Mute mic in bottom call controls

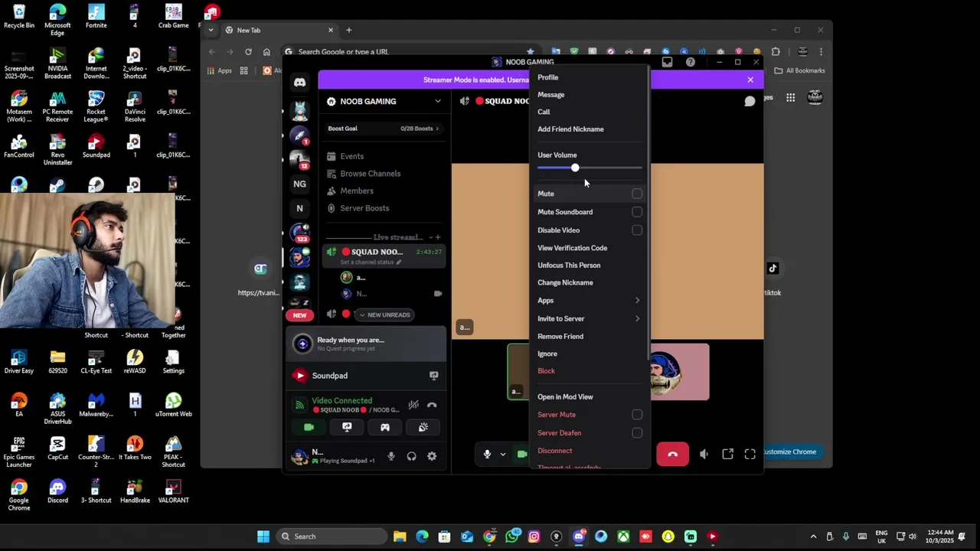coord(487,454)
